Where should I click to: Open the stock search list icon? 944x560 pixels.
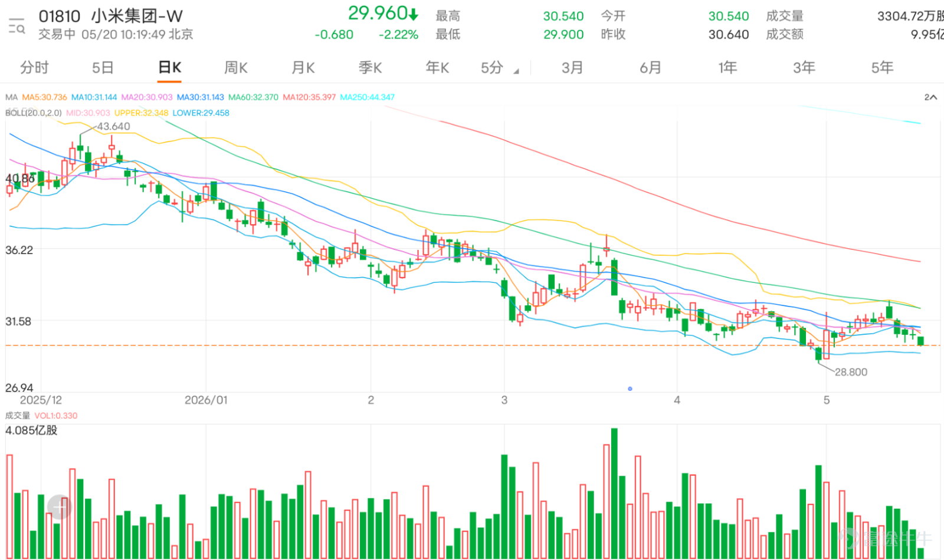click(x=17, y=27)
